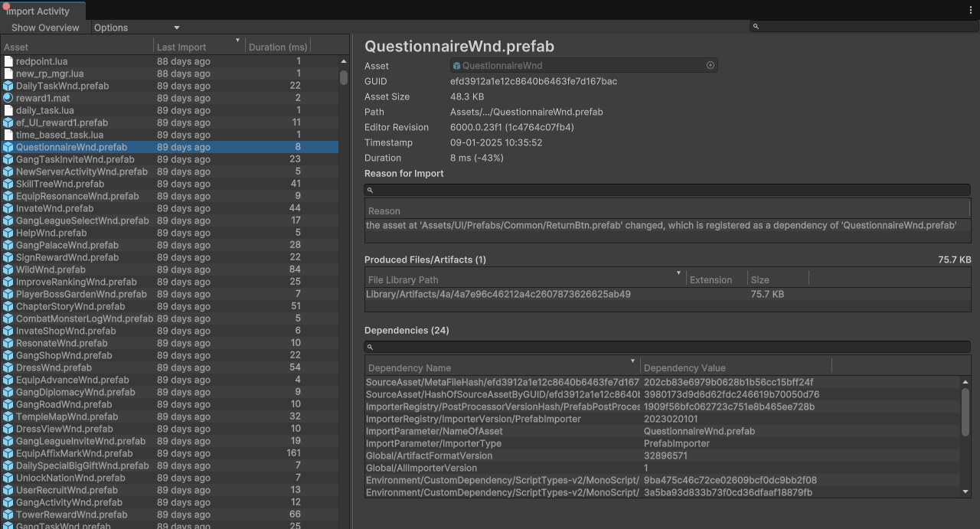This screenshot has height=529, width=980.
Task: Click the object picker circle in Asset field
Action: [710, 66]
